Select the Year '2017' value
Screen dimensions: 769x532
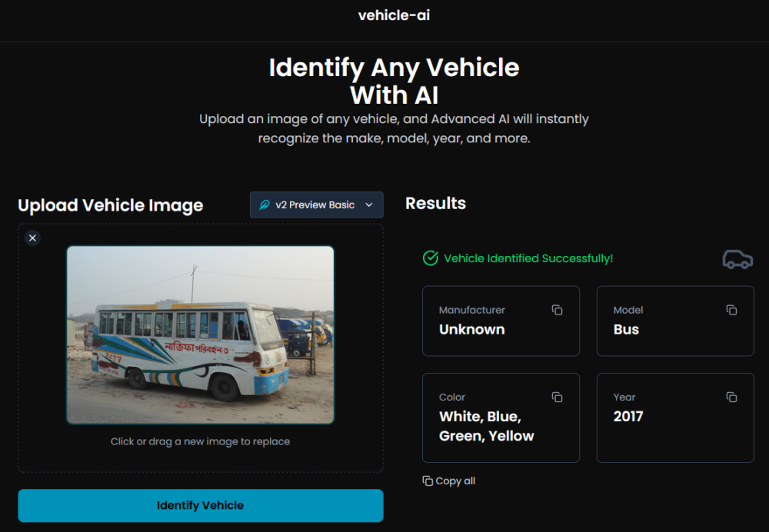point(628,416)
